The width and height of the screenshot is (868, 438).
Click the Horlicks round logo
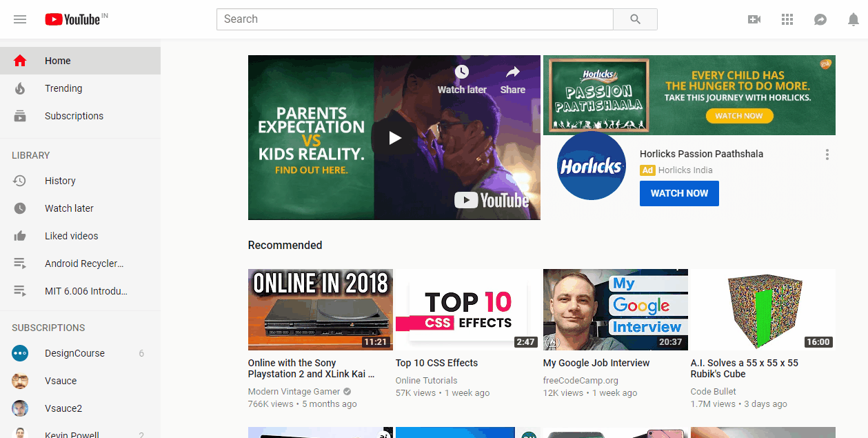tap(592, 166)
